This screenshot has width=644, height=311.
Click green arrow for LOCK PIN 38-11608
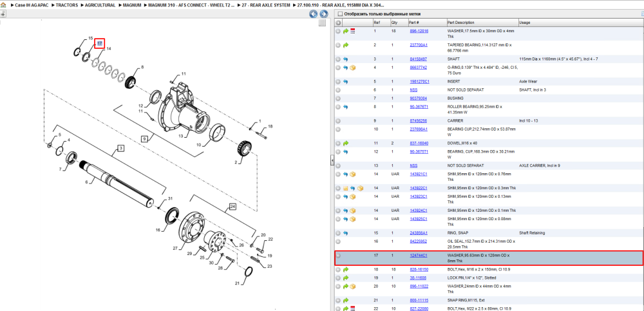(x=346, y=278)
